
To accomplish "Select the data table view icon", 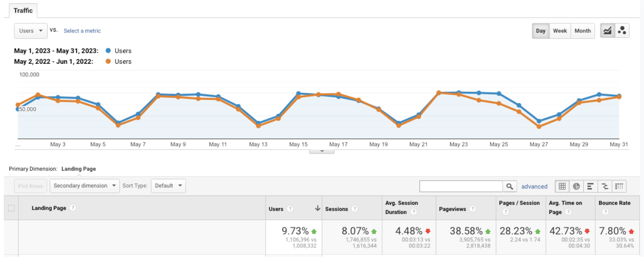I will tap(562, 186).
